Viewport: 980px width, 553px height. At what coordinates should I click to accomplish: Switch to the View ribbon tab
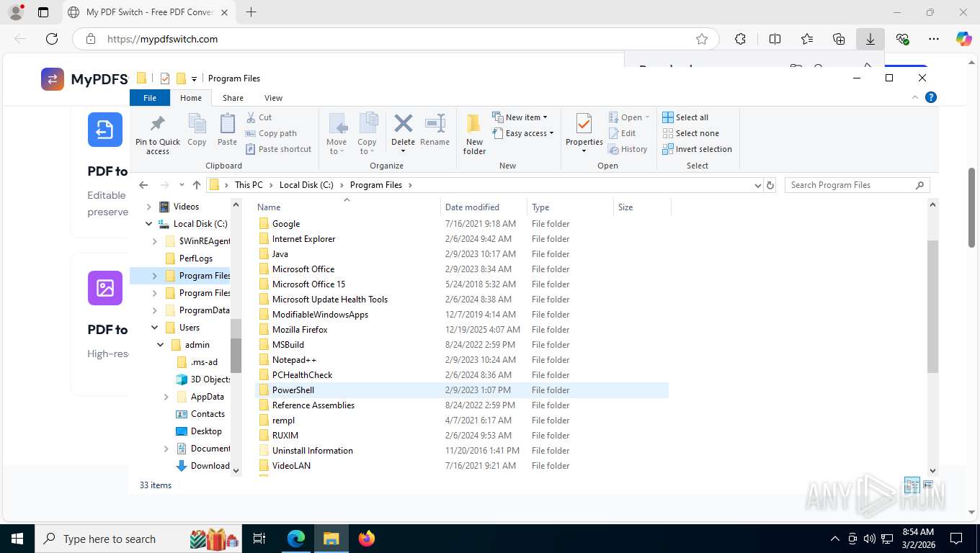[x=273, y=98]
